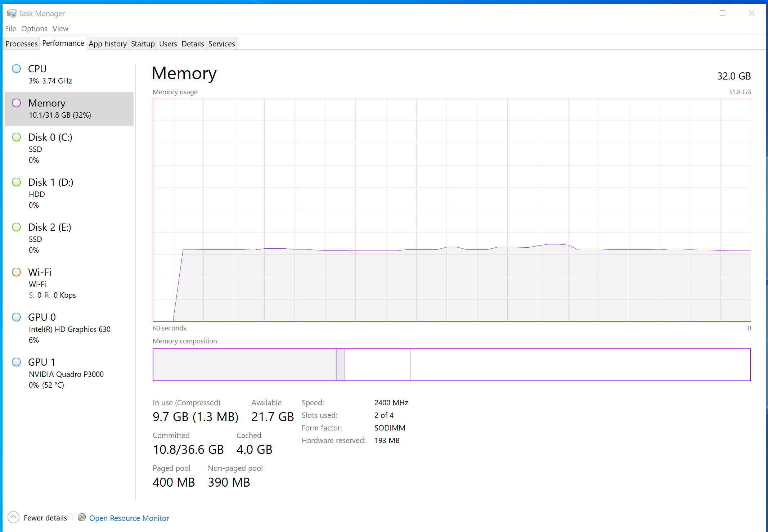Click the 2400 MHz speed value
Screen dimensions: 768x532
point(391,403)
